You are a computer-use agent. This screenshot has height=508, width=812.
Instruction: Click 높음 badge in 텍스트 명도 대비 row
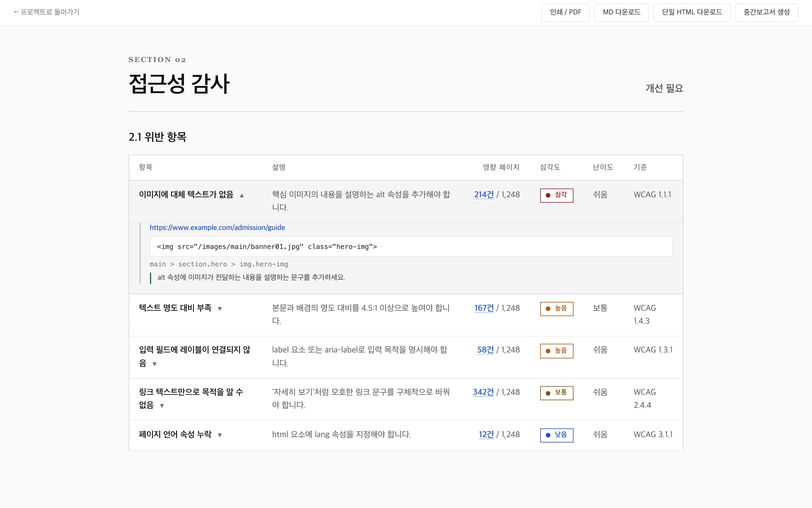(x=557, y=309)
